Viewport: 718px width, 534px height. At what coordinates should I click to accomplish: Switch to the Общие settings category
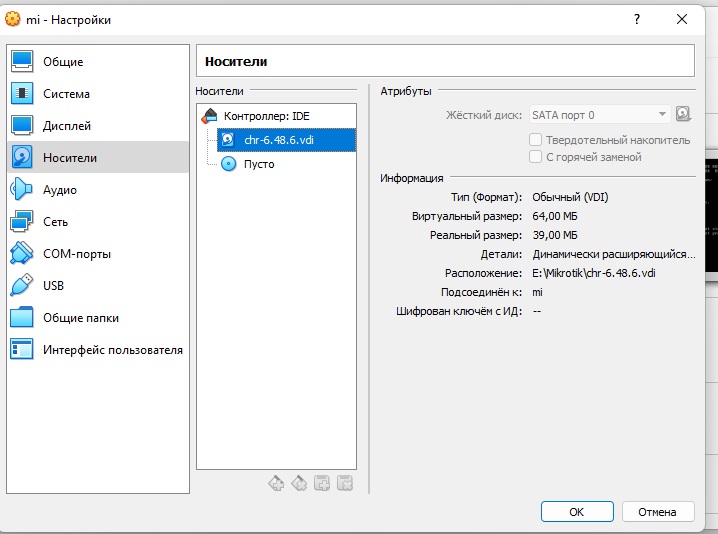click(x=62, y=62)
